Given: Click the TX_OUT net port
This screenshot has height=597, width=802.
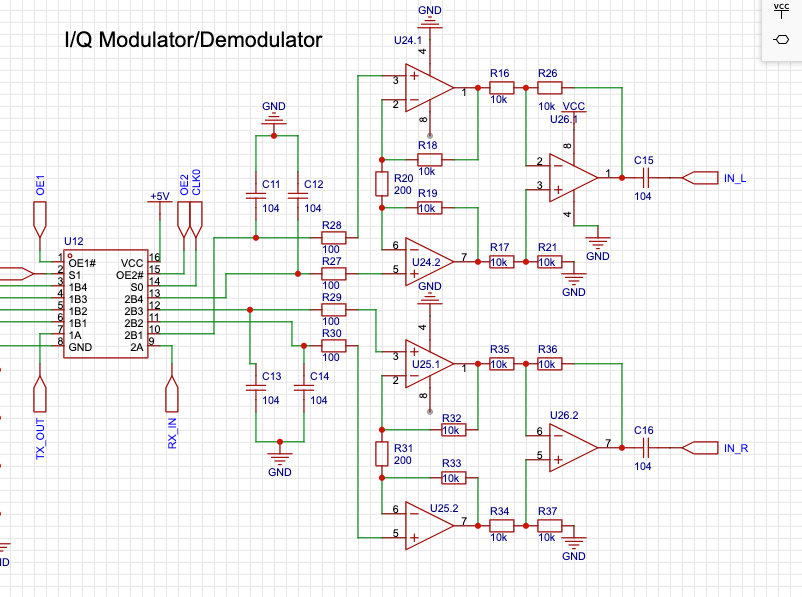Looking at the screenshot, I should (41, 395).
